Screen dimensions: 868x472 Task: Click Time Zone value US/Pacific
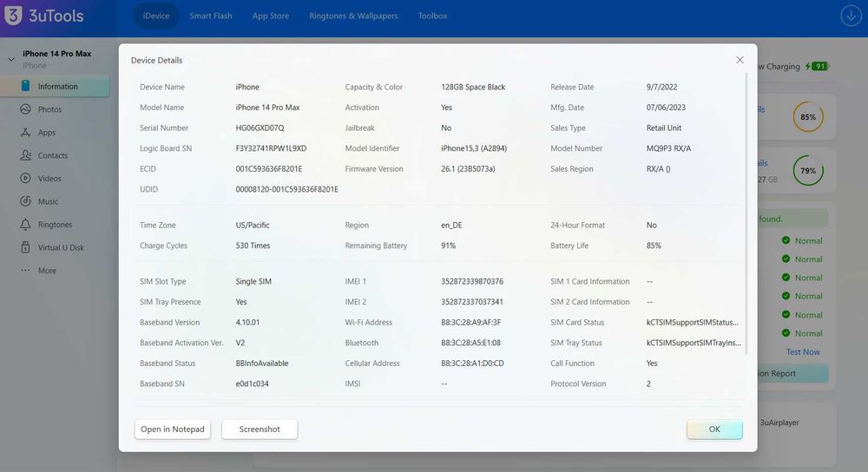tap(253, 225)
